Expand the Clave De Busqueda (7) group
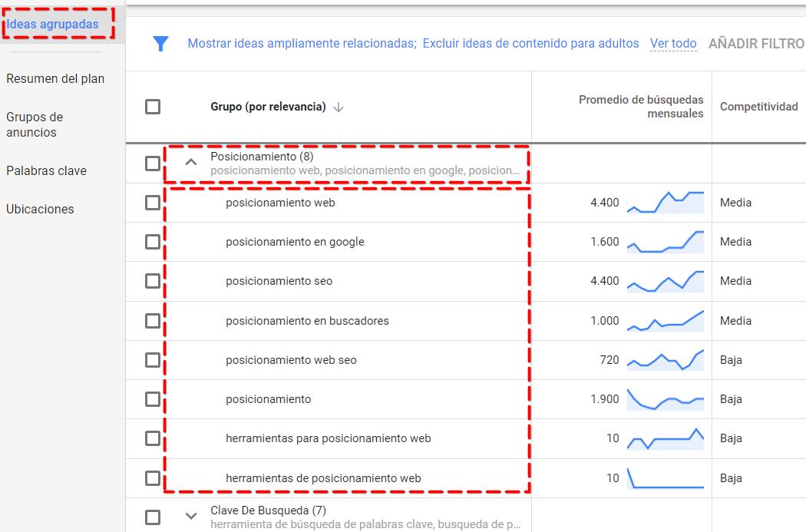The width and height of the screenshot is (806, 532). pos(192,517)
